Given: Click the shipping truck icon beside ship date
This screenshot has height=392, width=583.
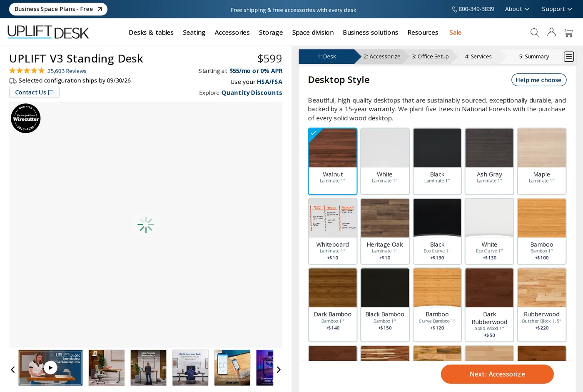Looking at the screenshot, I should tap(13, 81).
